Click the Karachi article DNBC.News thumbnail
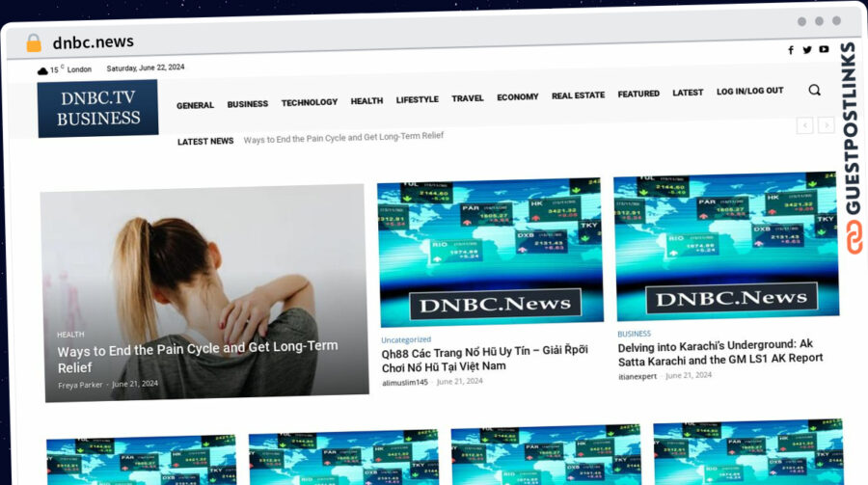868x485 pixels. click(726, 246)
